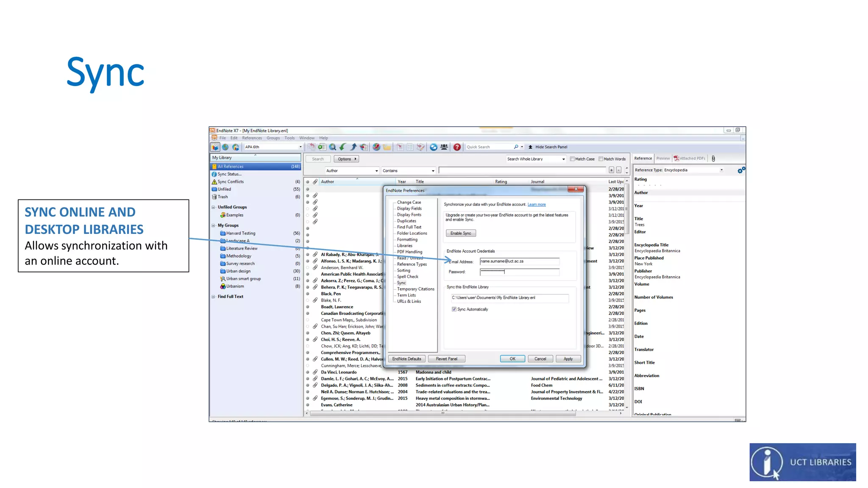
Task: Collapse the Unfiled Groups tree
Action: (213, 207)
